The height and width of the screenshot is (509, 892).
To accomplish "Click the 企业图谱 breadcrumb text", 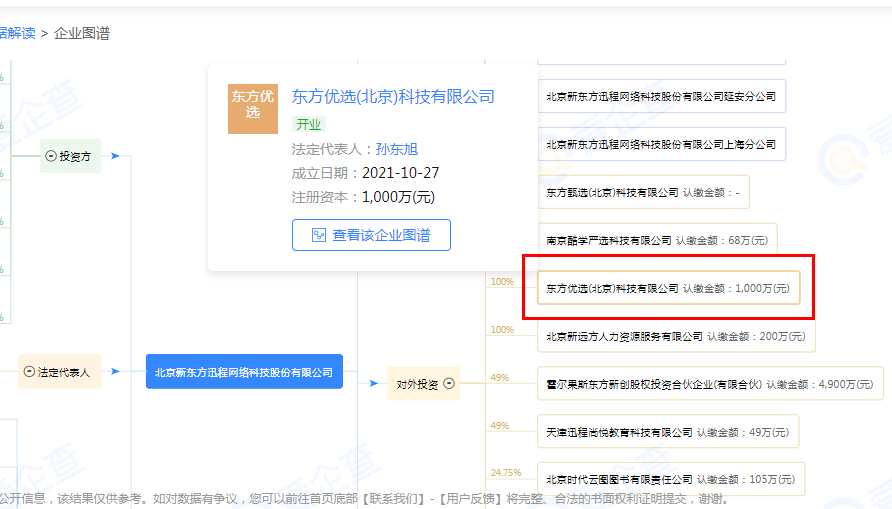I will coord(81,33).
